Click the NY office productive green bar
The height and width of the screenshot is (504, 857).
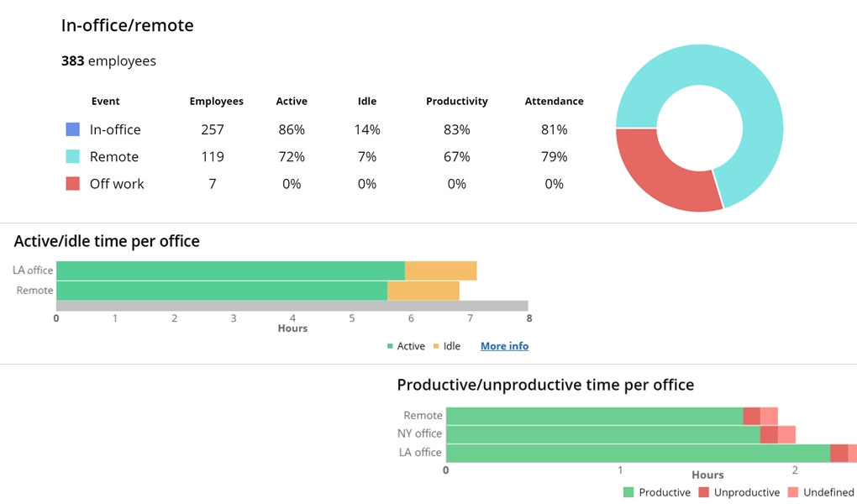[x=601, y=434]
